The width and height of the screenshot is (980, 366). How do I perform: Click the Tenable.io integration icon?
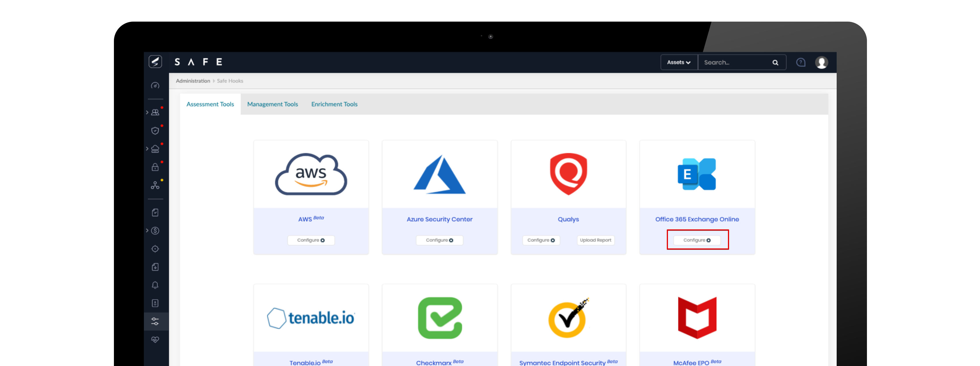311,318
